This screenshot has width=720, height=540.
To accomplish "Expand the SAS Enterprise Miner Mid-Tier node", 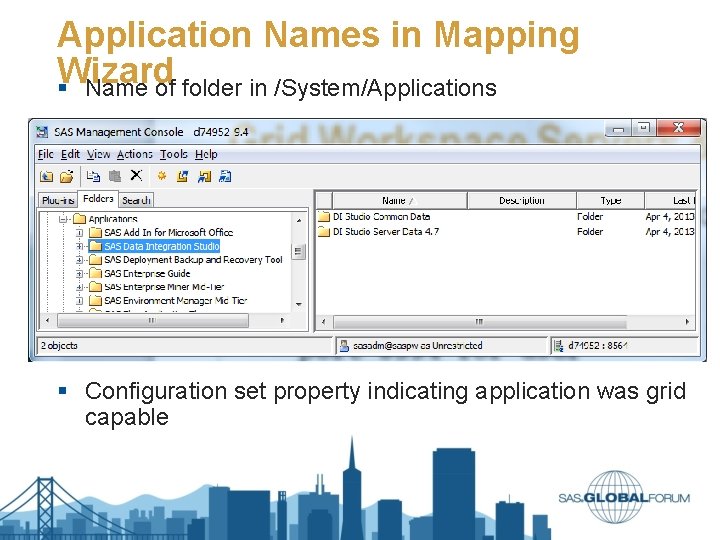I will point(79,287).
